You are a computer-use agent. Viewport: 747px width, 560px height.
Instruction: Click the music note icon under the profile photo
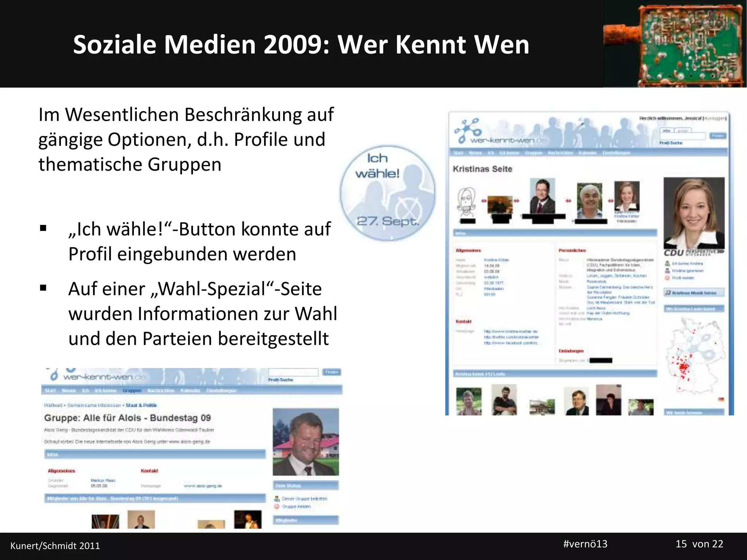tap(668, 293)
